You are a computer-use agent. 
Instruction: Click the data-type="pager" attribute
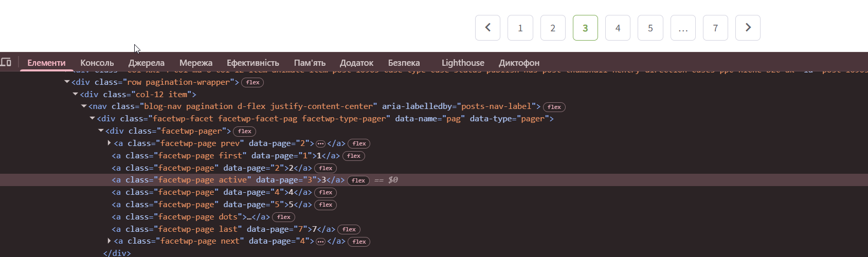[x=509, y=119]
